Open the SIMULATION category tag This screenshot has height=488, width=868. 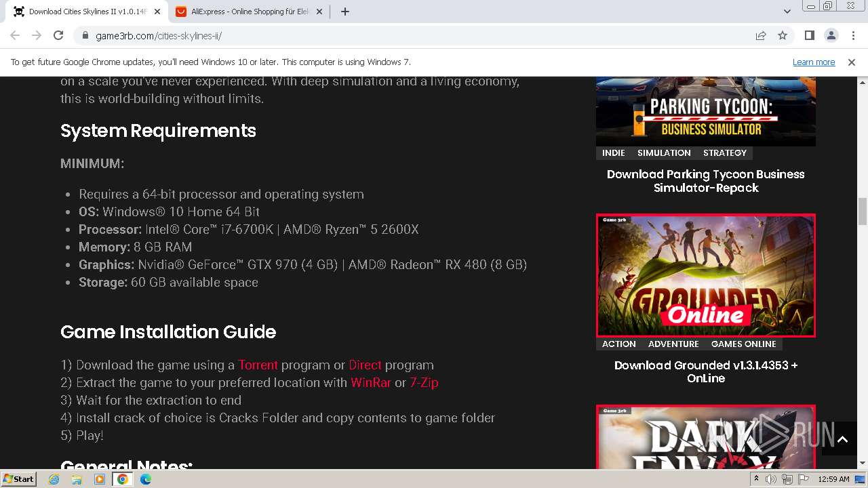(664, 152)
